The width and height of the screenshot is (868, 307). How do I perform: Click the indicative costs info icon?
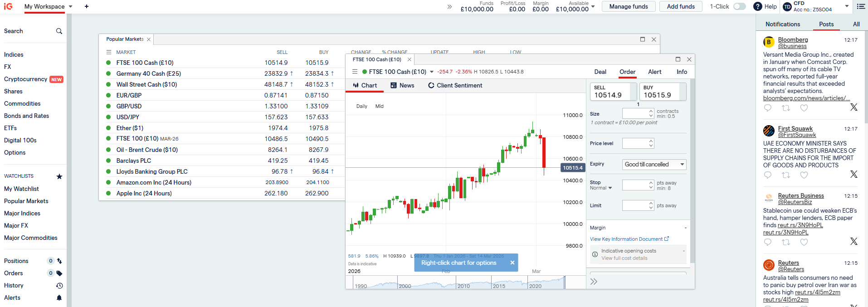[x=595, y=254]
